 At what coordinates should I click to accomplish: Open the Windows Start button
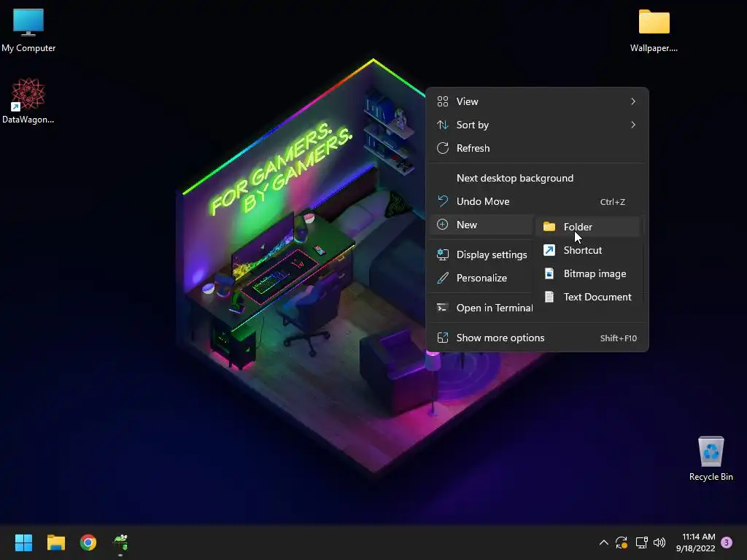pyautogui.click(x=23, y=542)
